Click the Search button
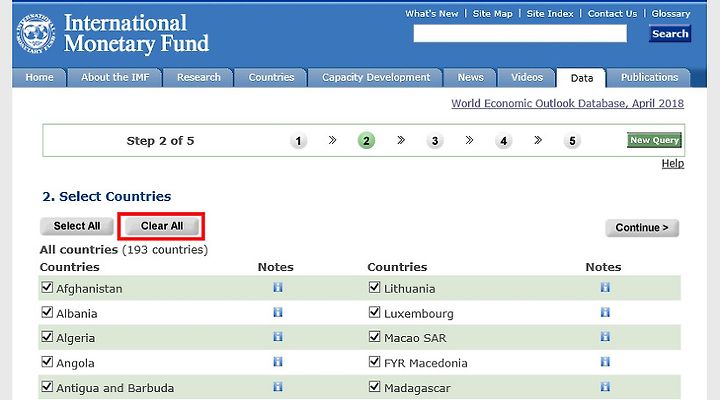Image resolution: width=720 pixels, height=400 pixels. point(670,34)
